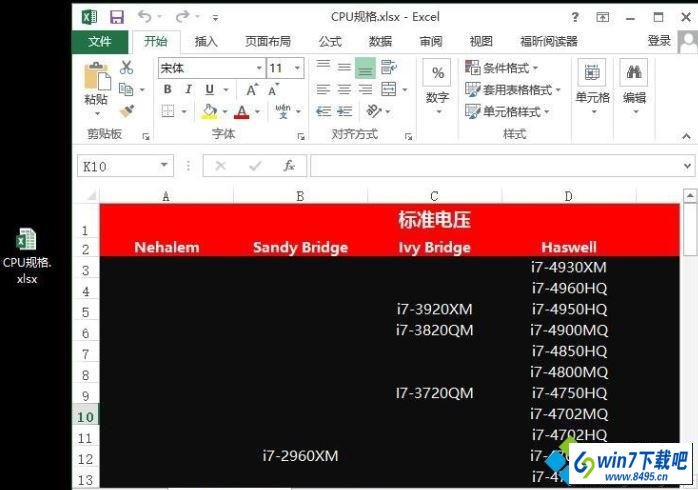Image resolution: width=698 pixels, height=490 pixels.
Task: Click the Insert Function fx icon
Action: coord(288,166)
